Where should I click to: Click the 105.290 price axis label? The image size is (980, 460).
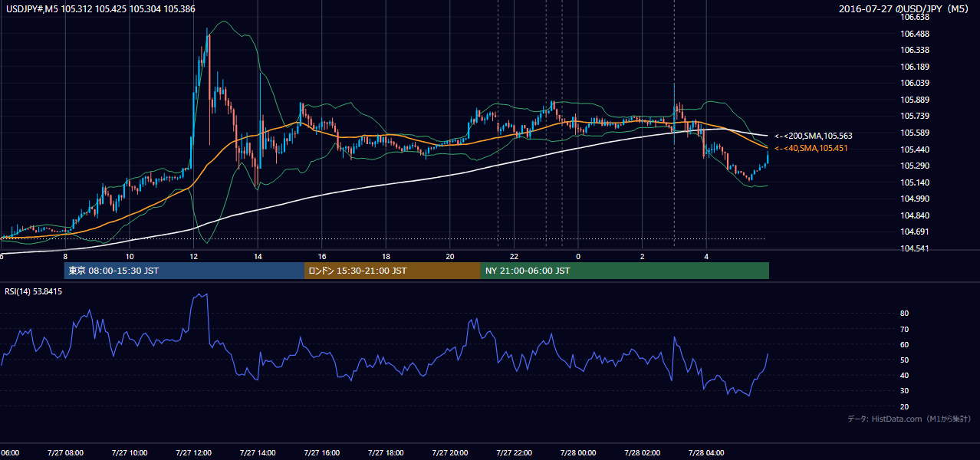916,166
